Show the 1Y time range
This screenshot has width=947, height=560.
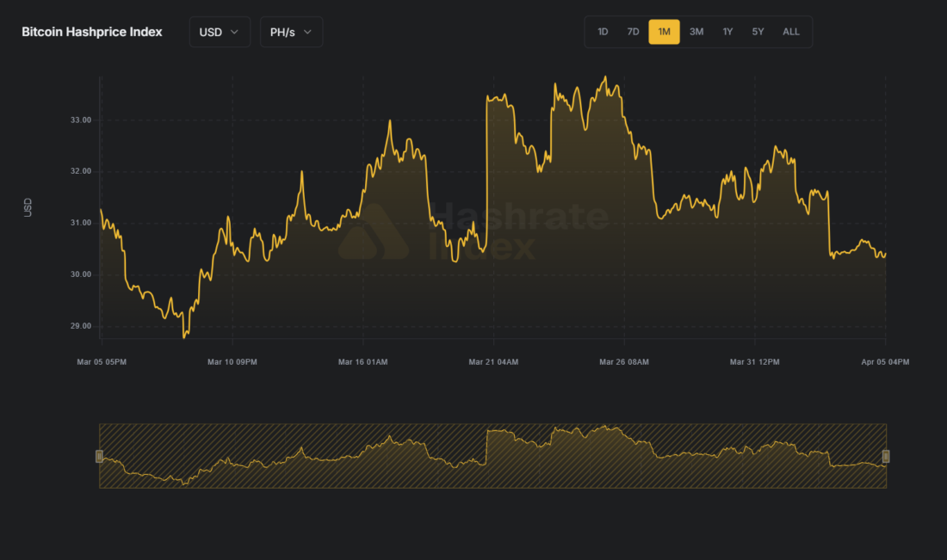727,32
